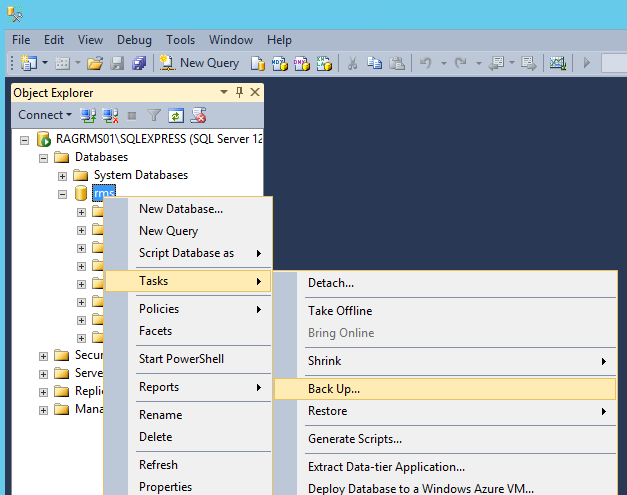The width and height of the screenshot is (627, 495).
Task: Click the New Project toolbar icon
Action: point(29,63)
